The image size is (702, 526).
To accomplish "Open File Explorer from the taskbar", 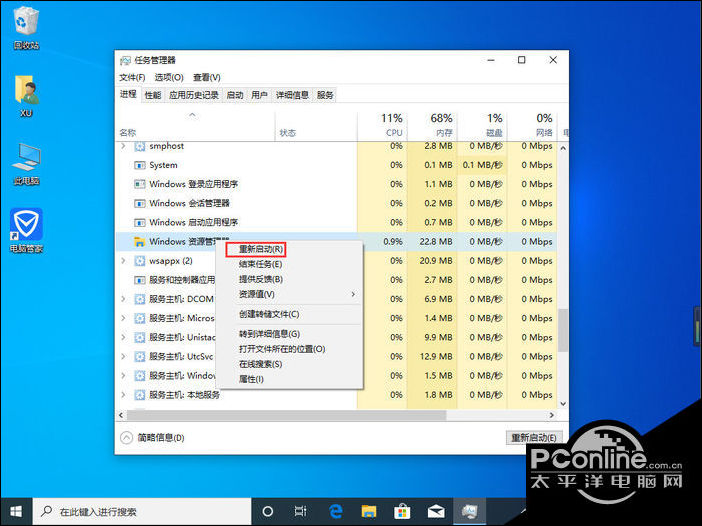I will coord(369,511).
